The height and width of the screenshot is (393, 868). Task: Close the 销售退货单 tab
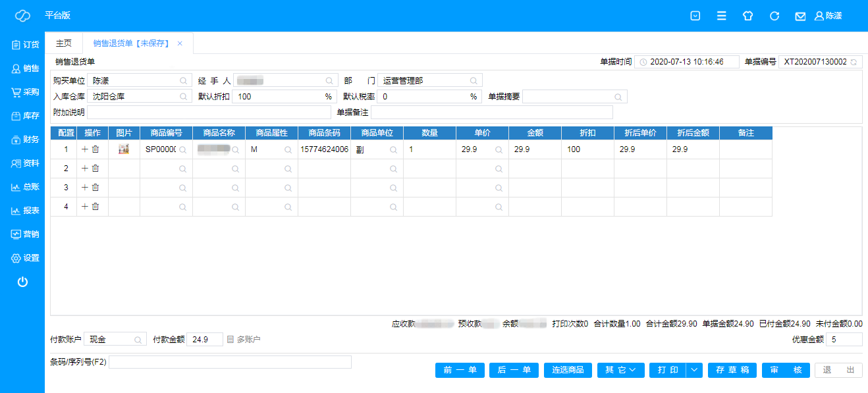180,43
